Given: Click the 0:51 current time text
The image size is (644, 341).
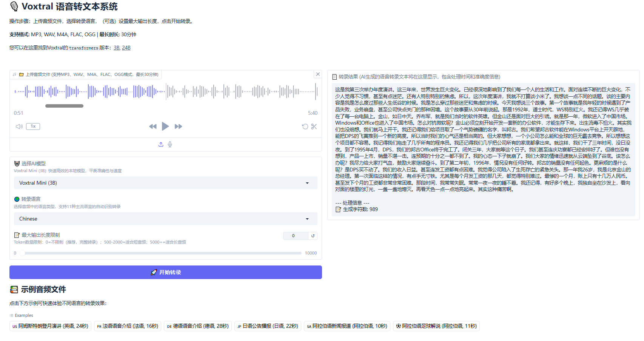Looking at the screenshot, I should click(18, 113).
